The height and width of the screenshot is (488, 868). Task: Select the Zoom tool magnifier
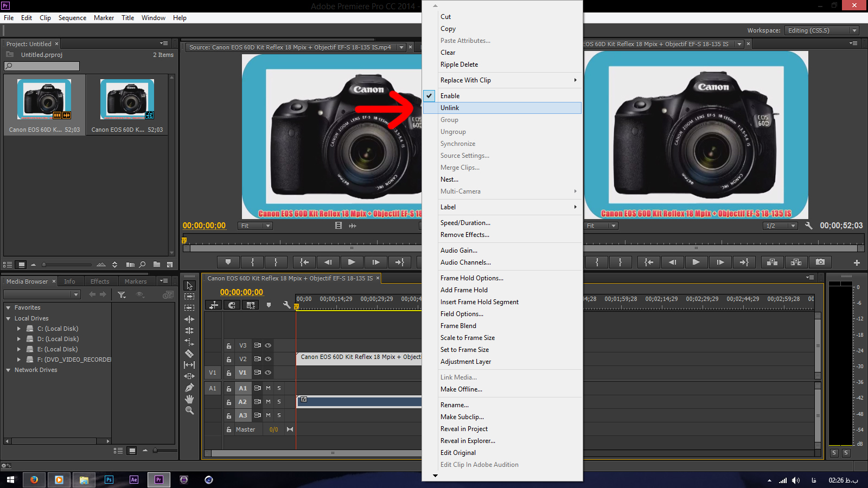click(x=189, y=410)
